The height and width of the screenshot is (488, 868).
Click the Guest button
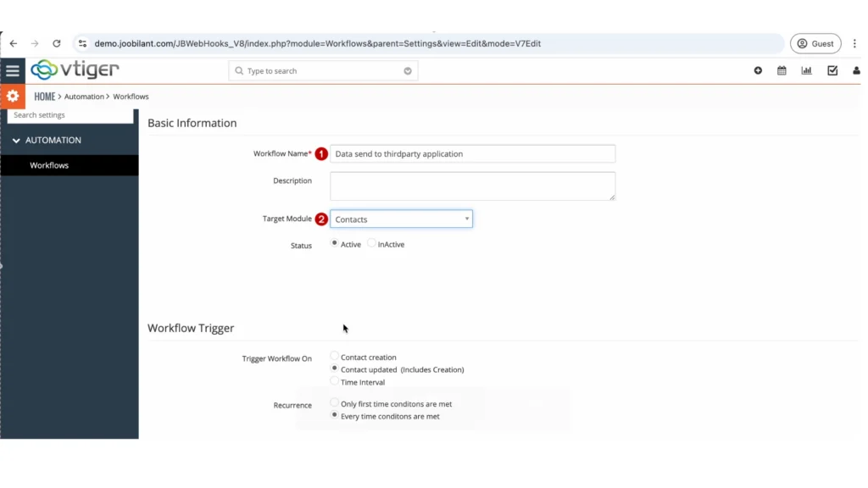(815, 43)
